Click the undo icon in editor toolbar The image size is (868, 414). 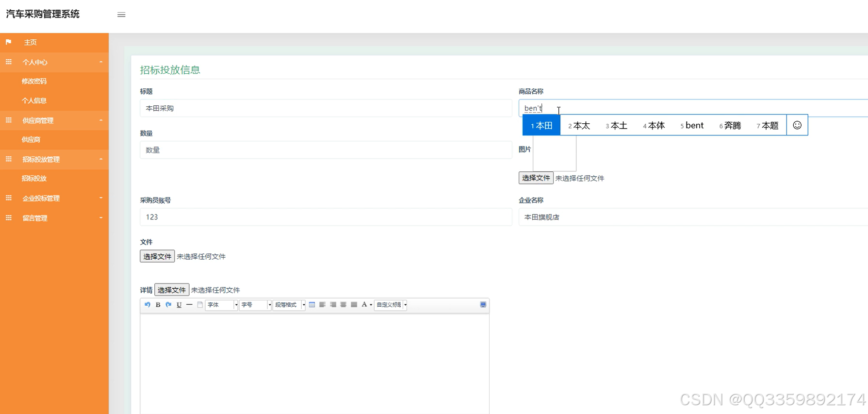147,305
